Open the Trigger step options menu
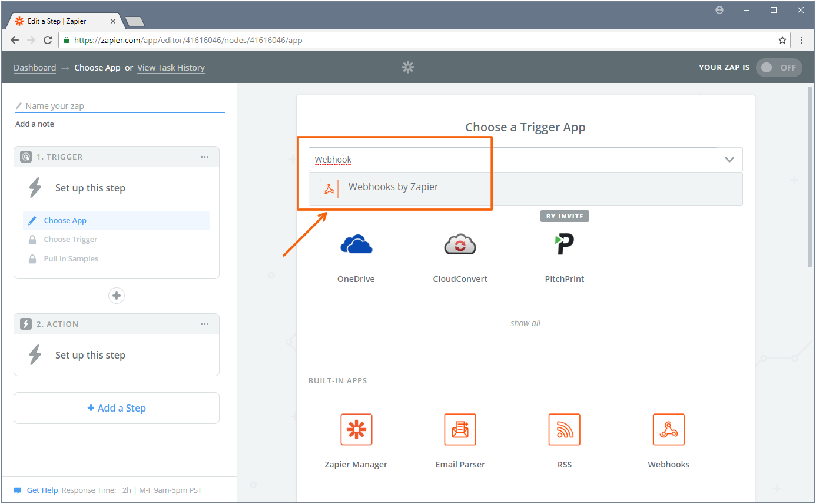This screenshot has height=504, width=816. (204, 157)
